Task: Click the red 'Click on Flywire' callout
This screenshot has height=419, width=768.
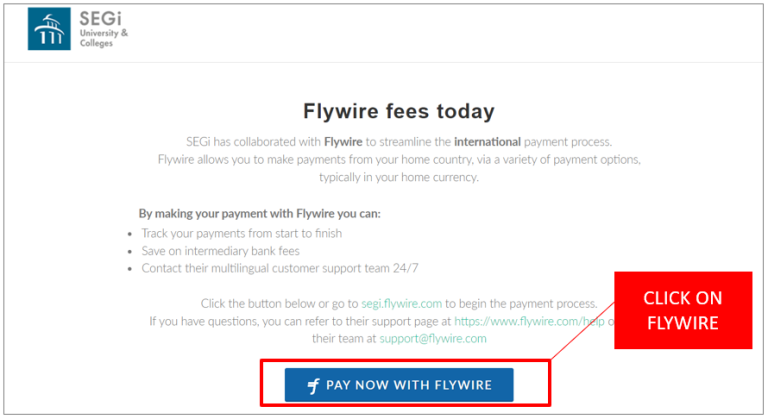Action: pos(683,310)
